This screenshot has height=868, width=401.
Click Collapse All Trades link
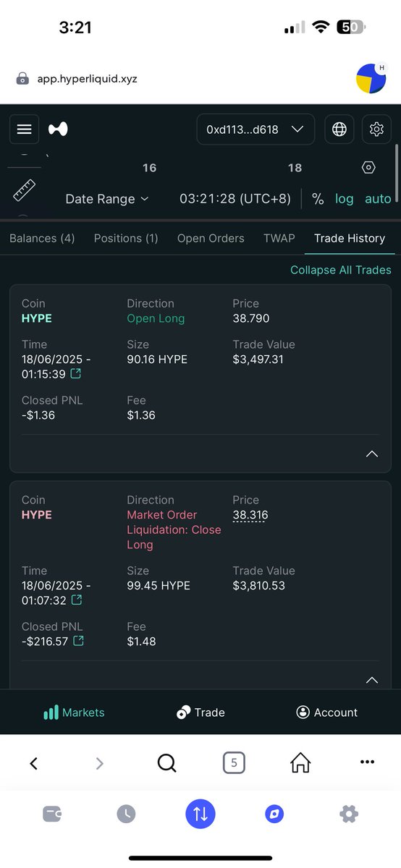point(341,270)
